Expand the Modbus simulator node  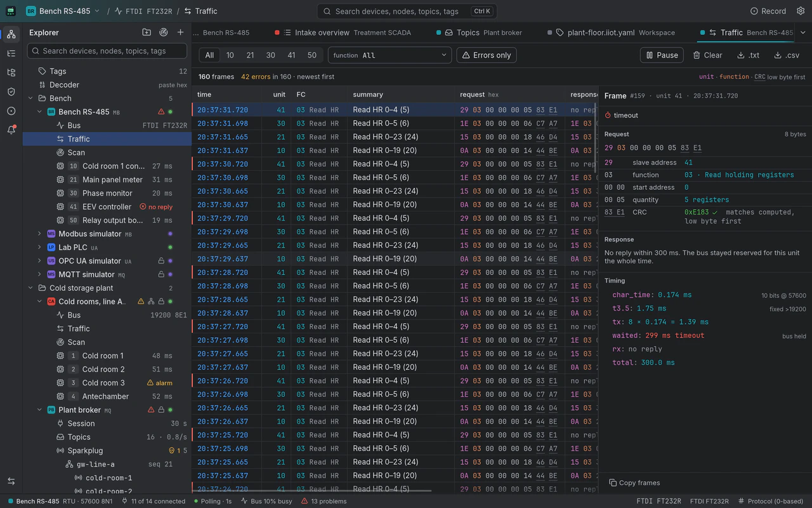[39, 234]
